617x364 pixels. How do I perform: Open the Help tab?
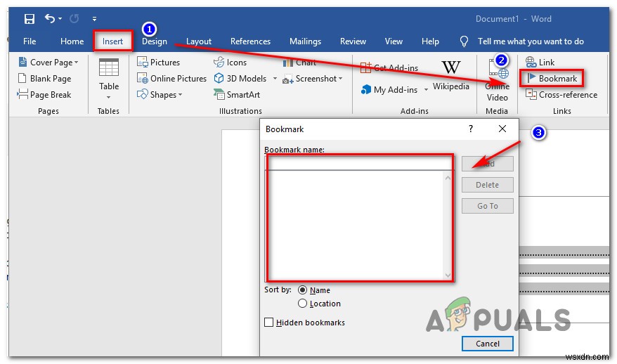pos(430,41)
